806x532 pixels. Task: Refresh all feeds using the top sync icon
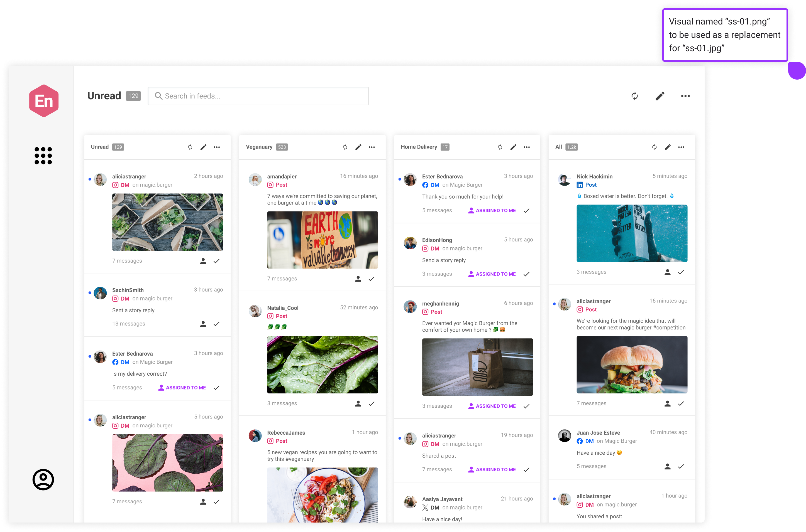coord(634,96)
